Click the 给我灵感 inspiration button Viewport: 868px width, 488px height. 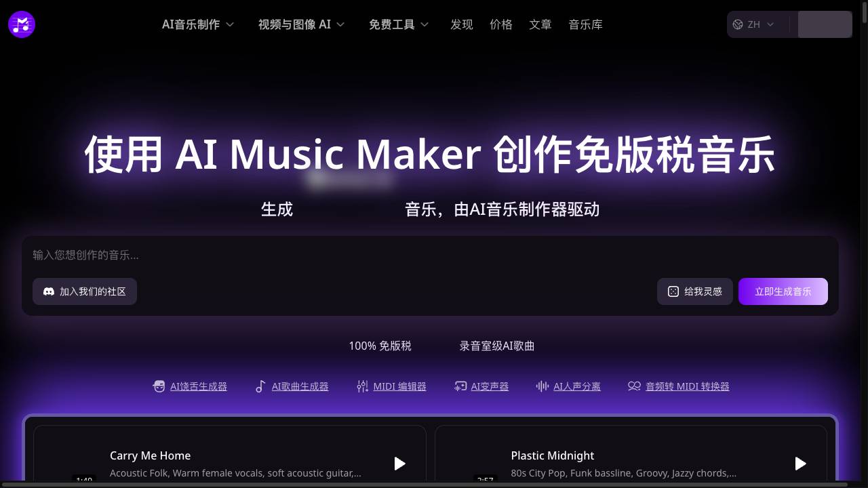[695, 291]
